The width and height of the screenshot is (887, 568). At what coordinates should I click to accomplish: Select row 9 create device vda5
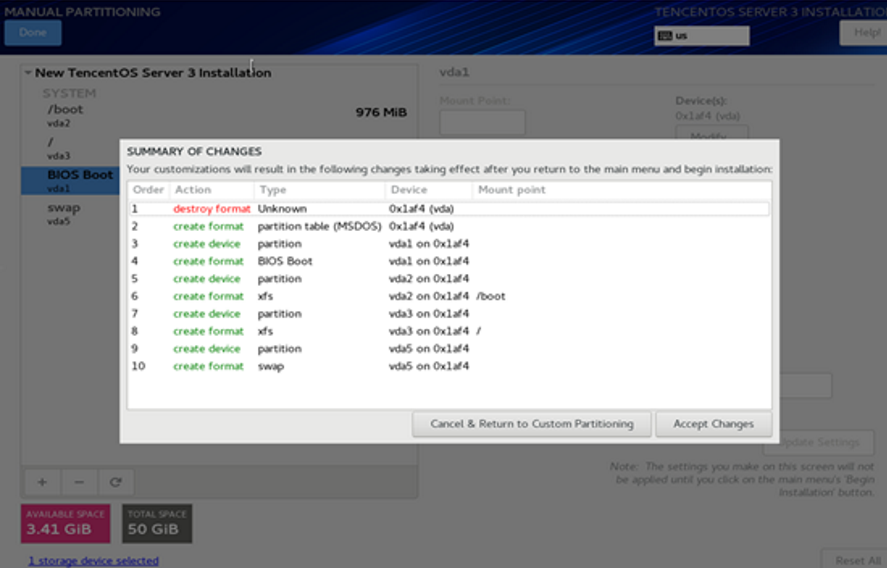(449, 349)
